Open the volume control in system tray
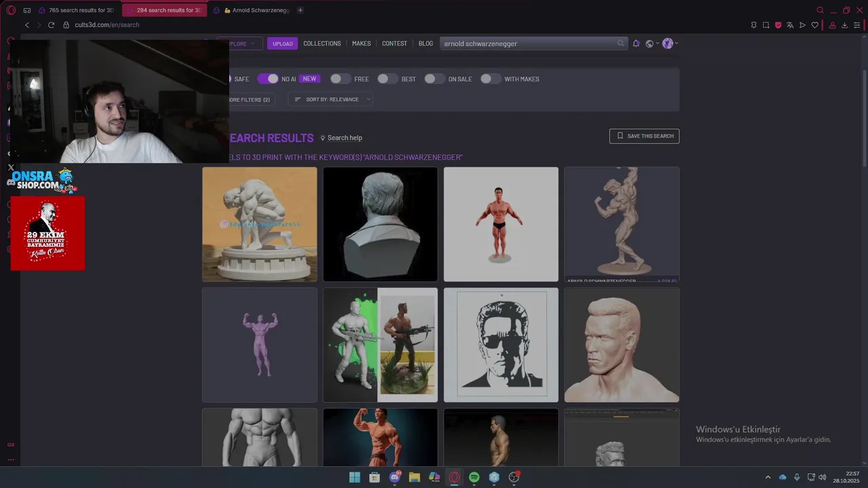 point(823,477)
